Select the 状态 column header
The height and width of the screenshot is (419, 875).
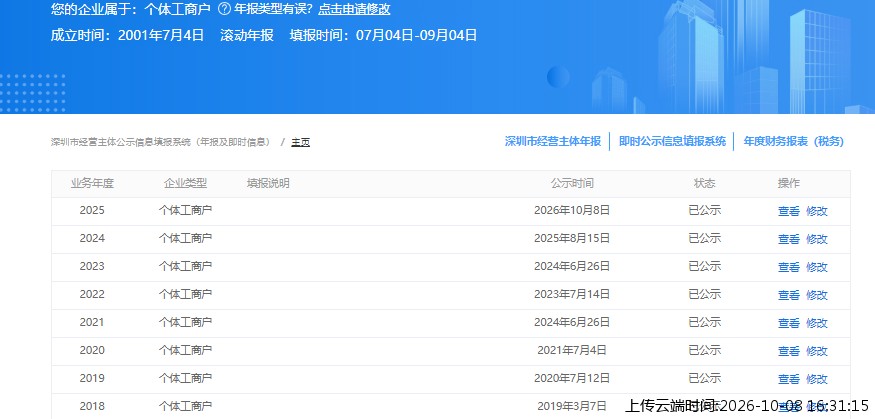[705, 183]
